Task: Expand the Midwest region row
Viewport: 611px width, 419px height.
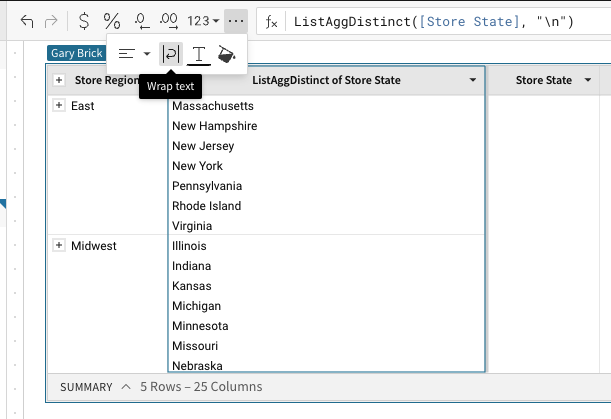Action: tap(59, 245)
